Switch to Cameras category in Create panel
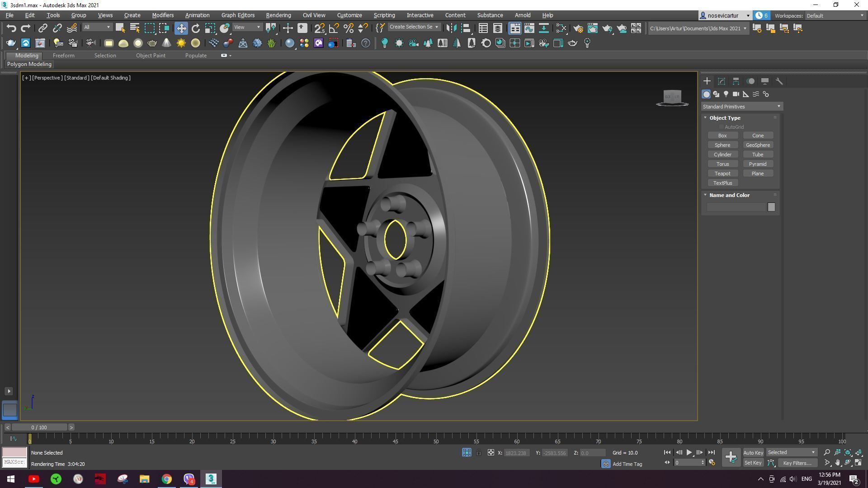Viewport: 868px width, 488px height. 736,94
